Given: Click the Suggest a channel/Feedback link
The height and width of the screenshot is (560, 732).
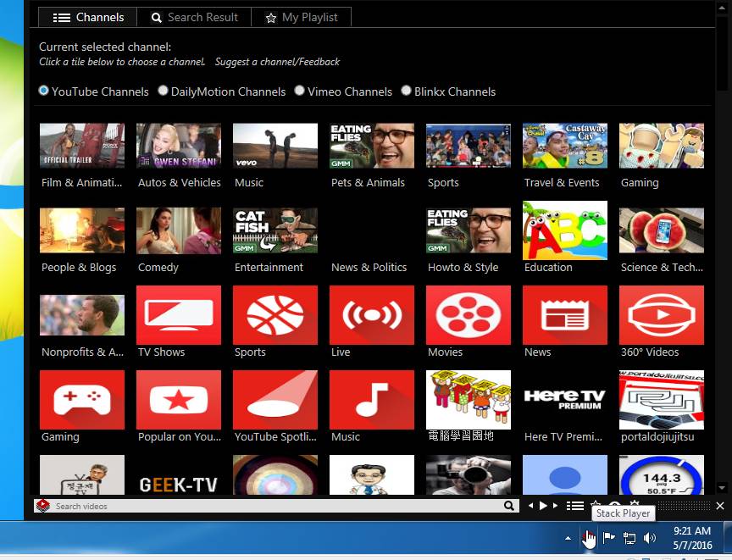Looking at the screenshot, I should [x=277, y=62].
